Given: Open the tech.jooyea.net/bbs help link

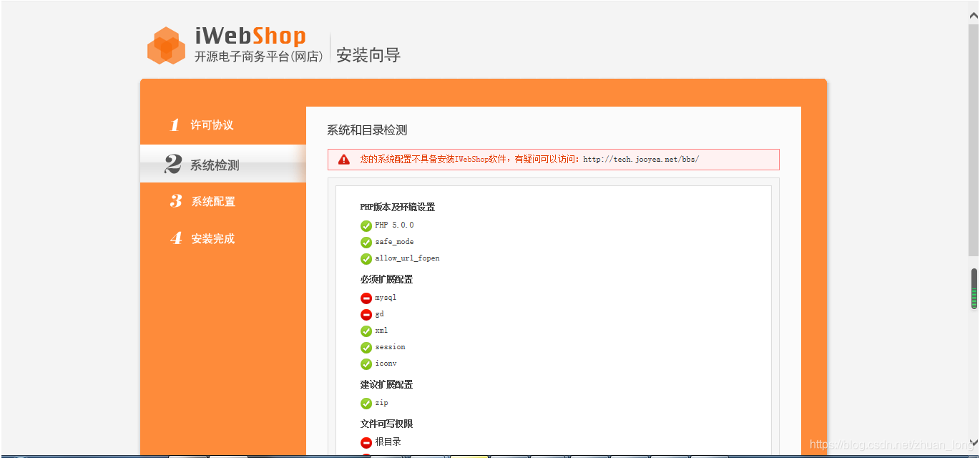Looking at the screenshot, I should pos(641,160).
